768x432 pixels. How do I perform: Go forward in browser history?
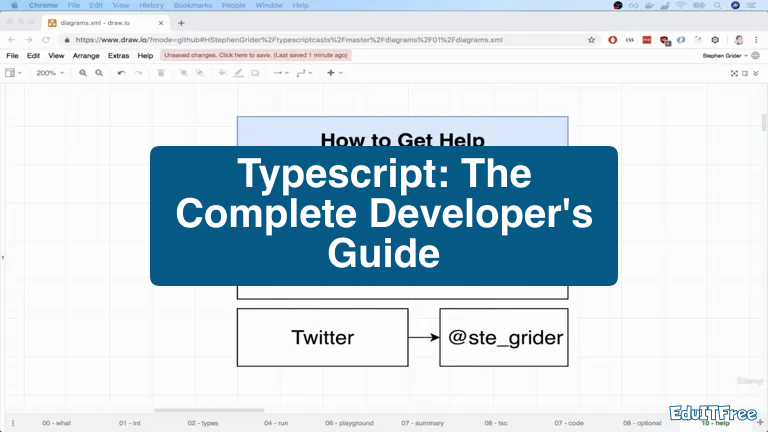[28, 40]
